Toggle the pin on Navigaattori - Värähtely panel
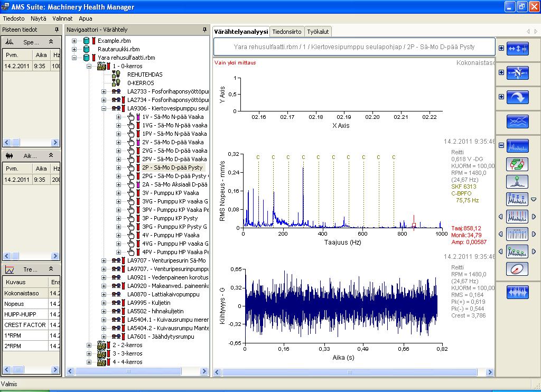The width and height of the screenshot is (541, 392). point(204,30)
